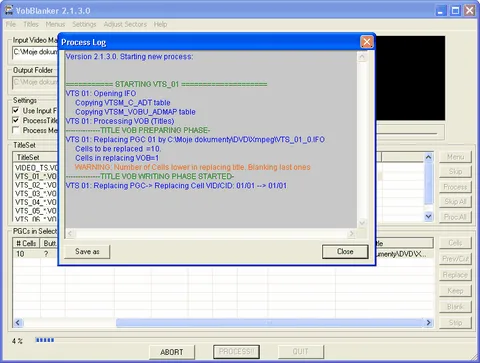This screenshot has width=480, height=363.
Task: Select VTS_05 row in TitleSet list
Action: (36, 211)
